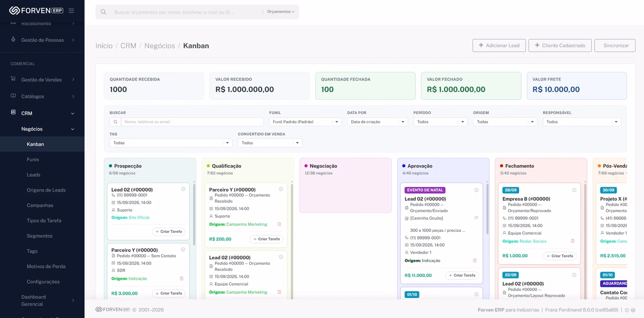Copy the [Caminho Oculto] path using its icon

coord(476,218)
